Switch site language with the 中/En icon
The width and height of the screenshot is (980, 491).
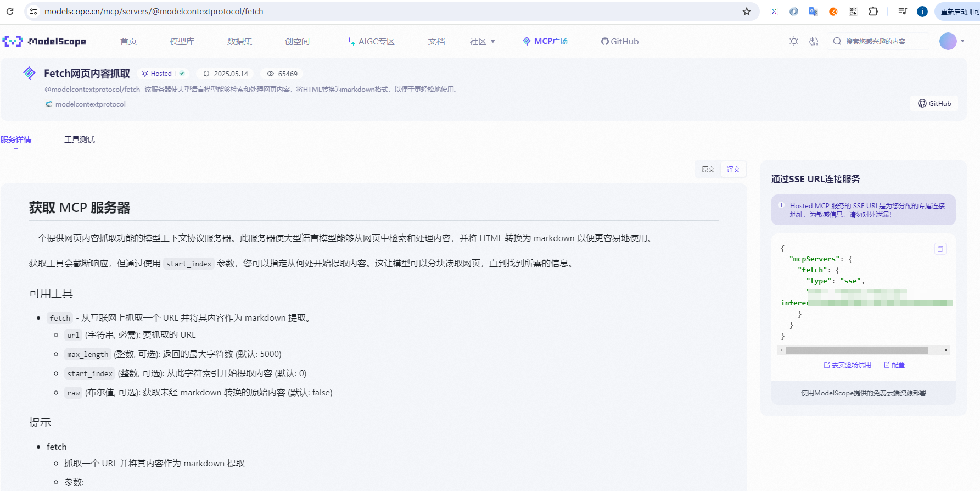814,41
